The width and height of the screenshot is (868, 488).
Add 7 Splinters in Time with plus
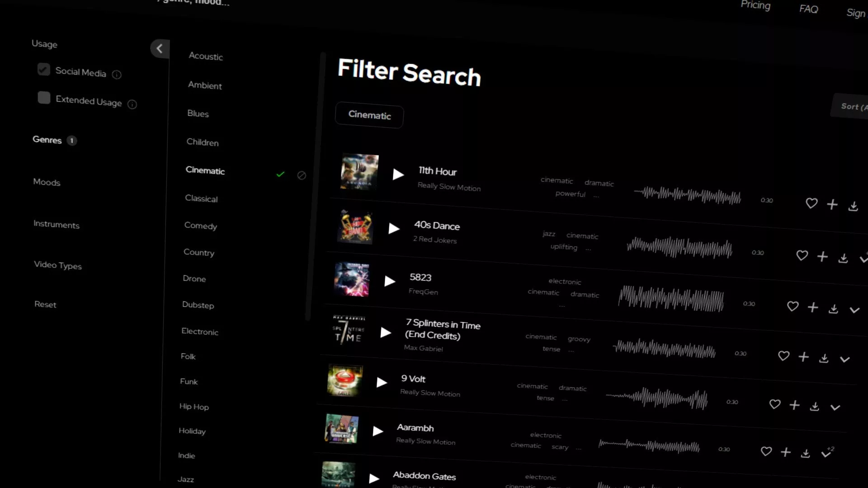[x=803, y=357]
